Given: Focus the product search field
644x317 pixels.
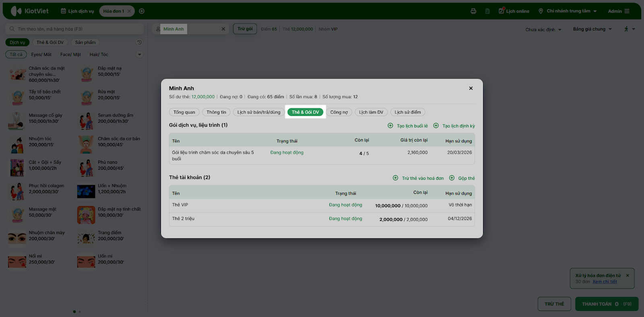Looking at the screenshot, I should [x=74, y=29].
